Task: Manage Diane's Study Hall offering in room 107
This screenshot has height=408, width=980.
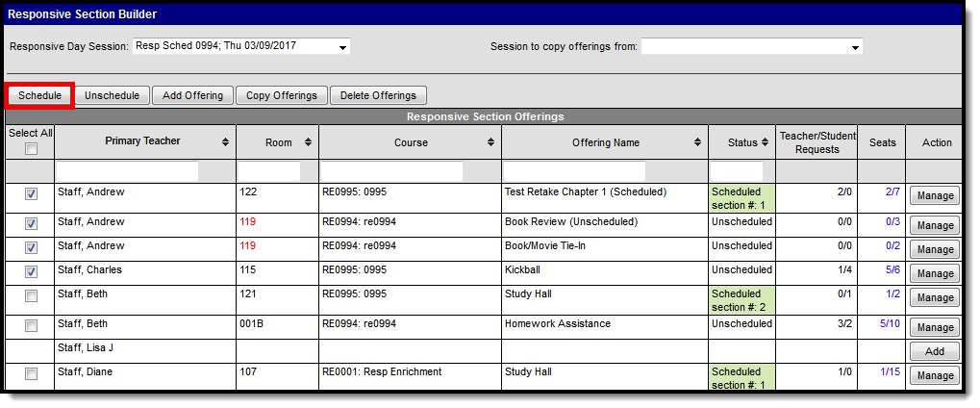Action: click(x=935, y=376)
